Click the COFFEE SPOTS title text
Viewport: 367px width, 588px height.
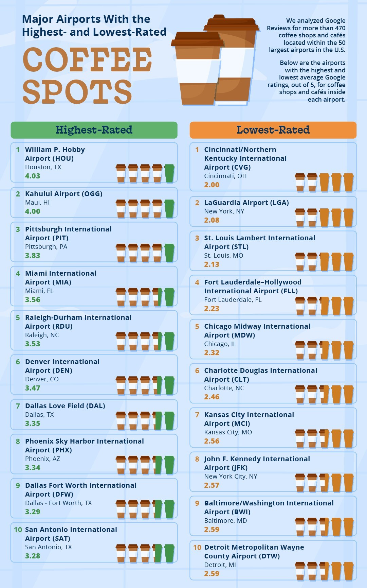point(87,75)
